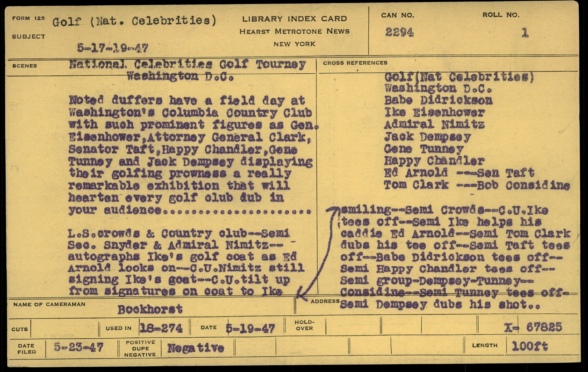Click the Roll No. value 1
The height and width of the screenshot is (372, 588).
point(525,33)
